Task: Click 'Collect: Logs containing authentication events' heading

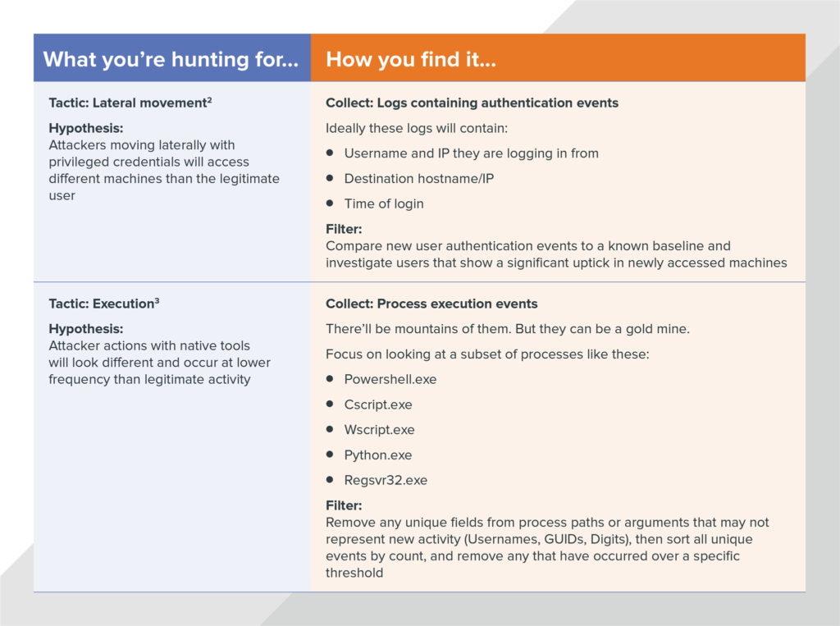Action: 472,103
